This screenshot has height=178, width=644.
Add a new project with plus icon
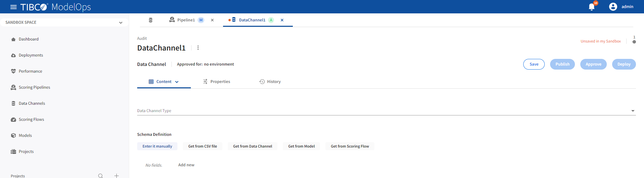[x=116, y=176]
